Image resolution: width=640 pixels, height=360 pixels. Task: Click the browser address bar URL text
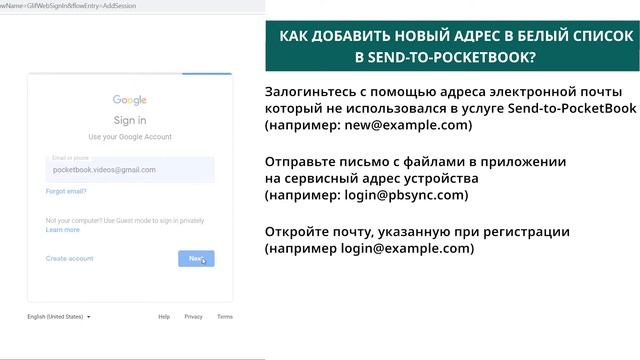(x=68, y=6)
